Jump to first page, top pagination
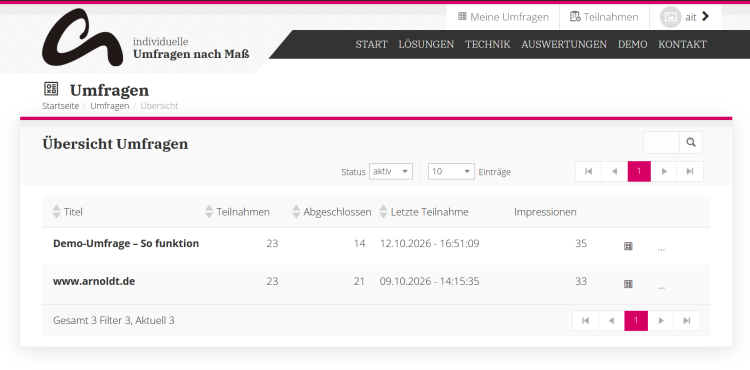Screen dimensions: 750x370 pyautogui.click(x=588, y=172)
